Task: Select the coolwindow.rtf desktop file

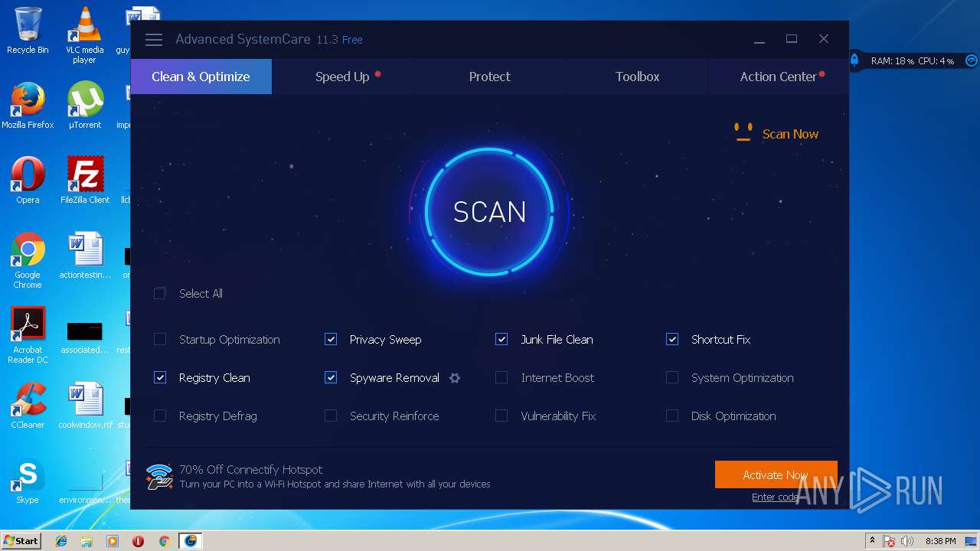Action: pos(84,406)
